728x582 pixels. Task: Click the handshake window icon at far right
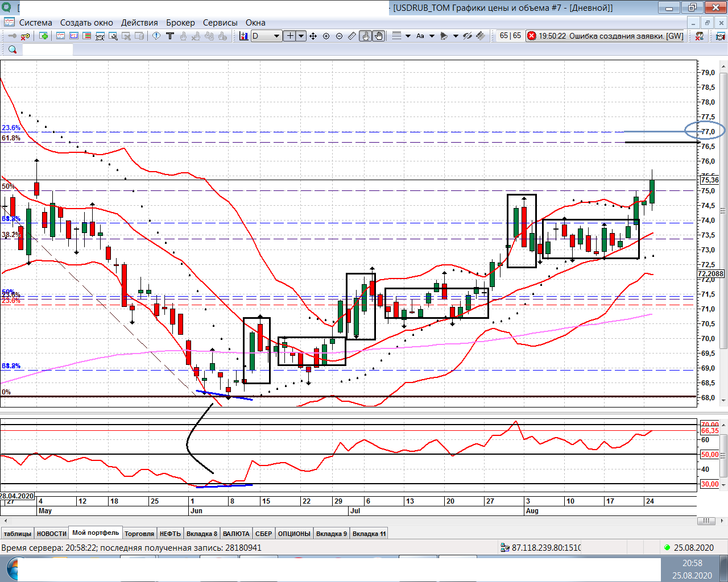pos(719,36)
